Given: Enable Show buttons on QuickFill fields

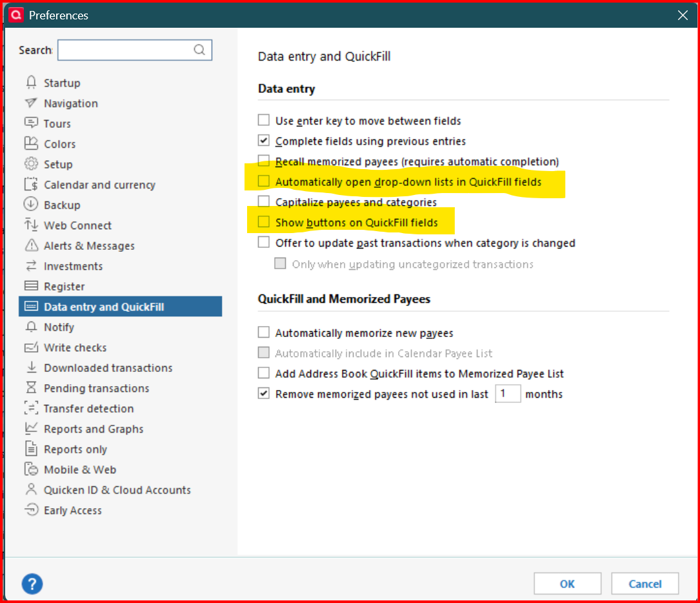Looking at the screenshot, I should [263, 222].
